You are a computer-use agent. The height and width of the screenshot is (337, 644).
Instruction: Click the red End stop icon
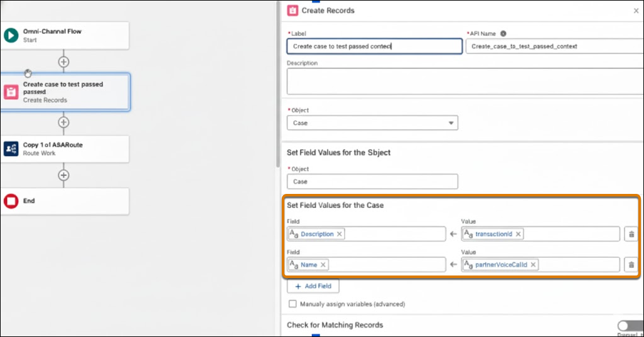tap(11, 201)
